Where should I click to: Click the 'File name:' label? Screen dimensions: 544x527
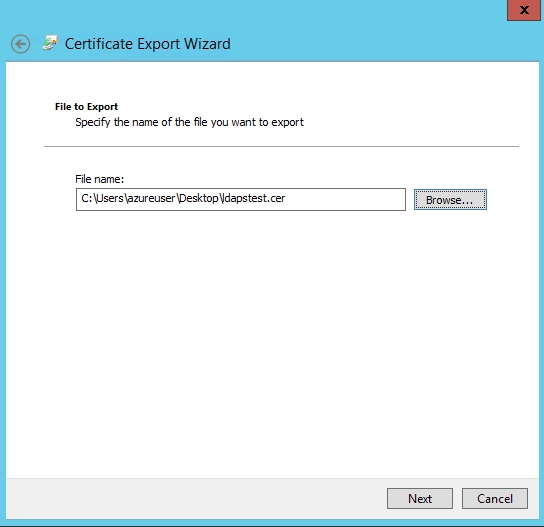pos(100,179)
